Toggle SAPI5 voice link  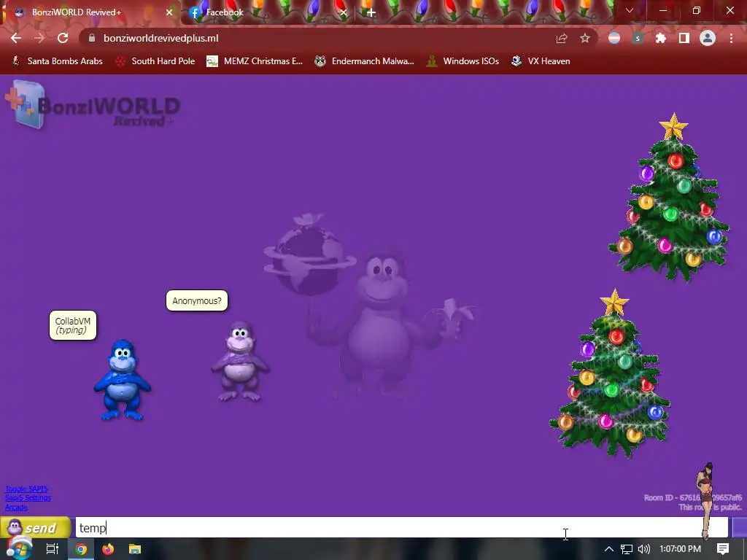(x=26, y=489)
